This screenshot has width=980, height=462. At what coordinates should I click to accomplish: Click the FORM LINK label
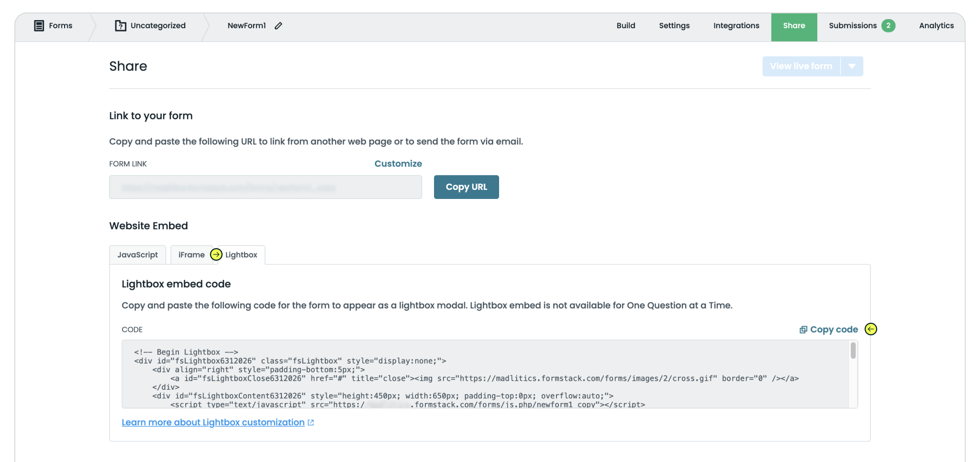(x=128, y=164)
